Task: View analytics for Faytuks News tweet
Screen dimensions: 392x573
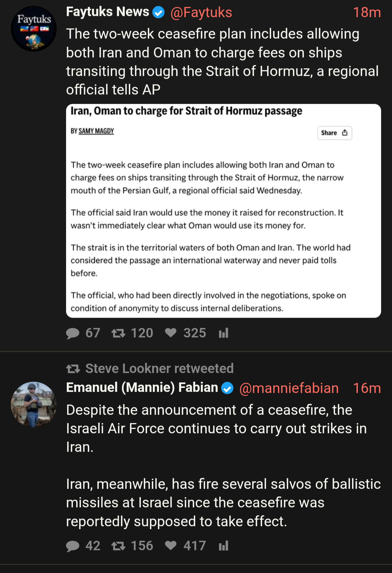Action: [224, 333]
